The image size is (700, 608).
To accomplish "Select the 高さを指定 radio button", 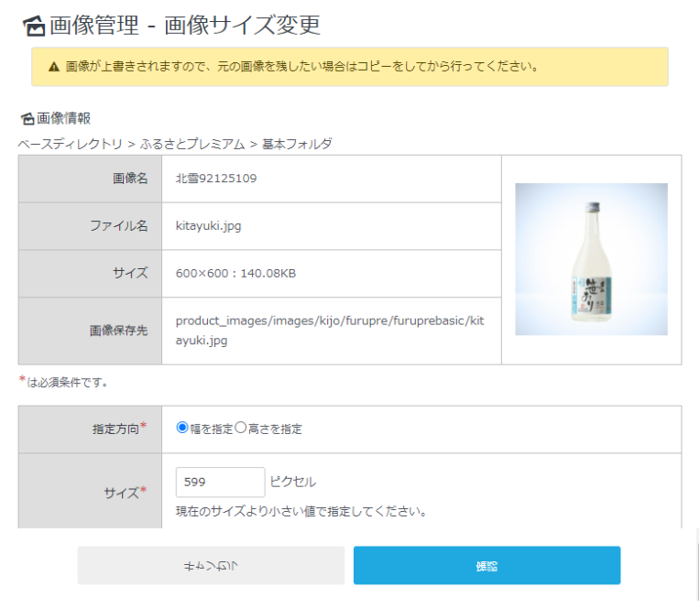I will tap(241, 428).
